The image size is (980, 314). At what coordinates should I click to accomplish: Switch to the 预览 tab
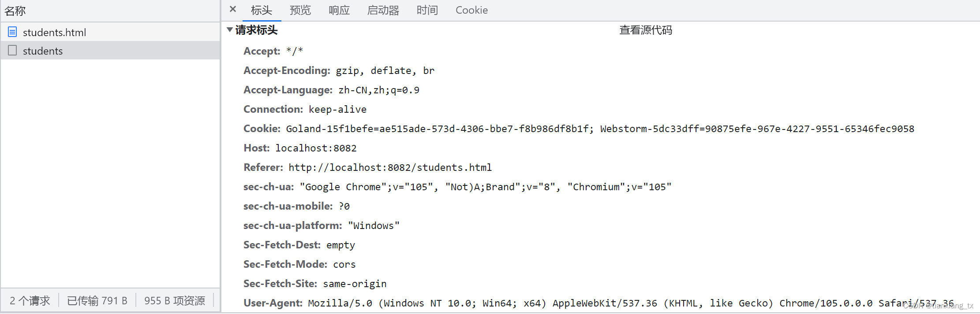300,10
